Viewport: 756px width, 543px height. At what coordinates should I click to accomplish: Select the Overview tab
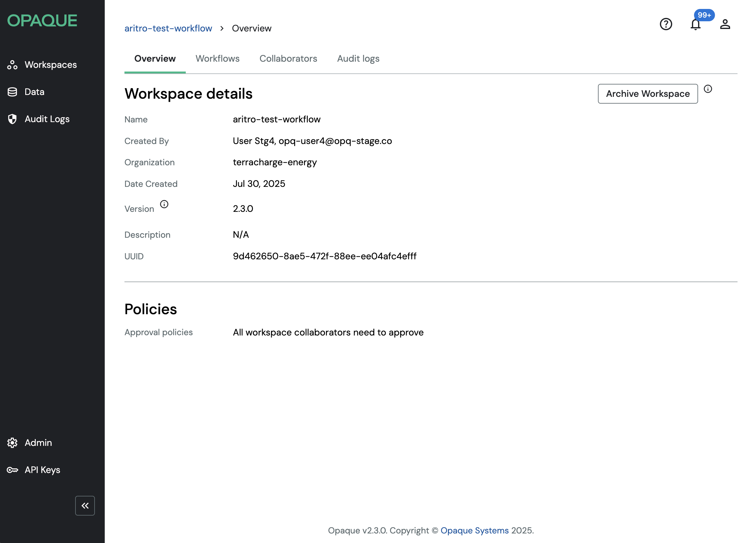155,59
